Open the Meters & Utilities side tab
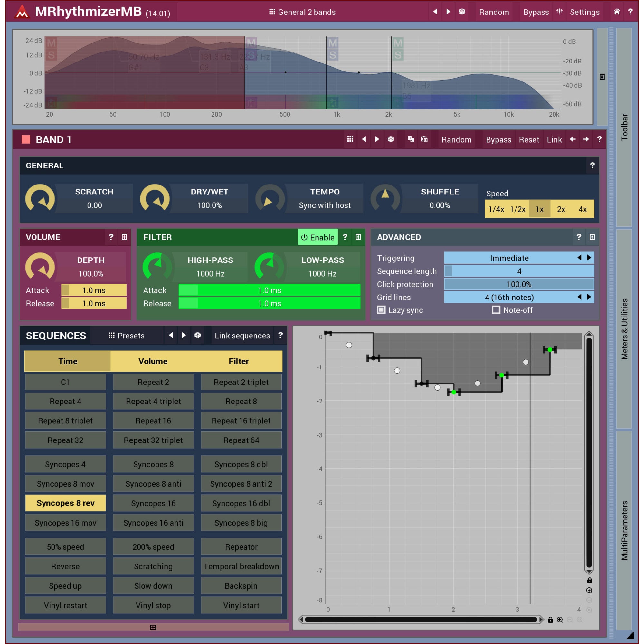Screen dimensions: 644x644 pos(624,329)
